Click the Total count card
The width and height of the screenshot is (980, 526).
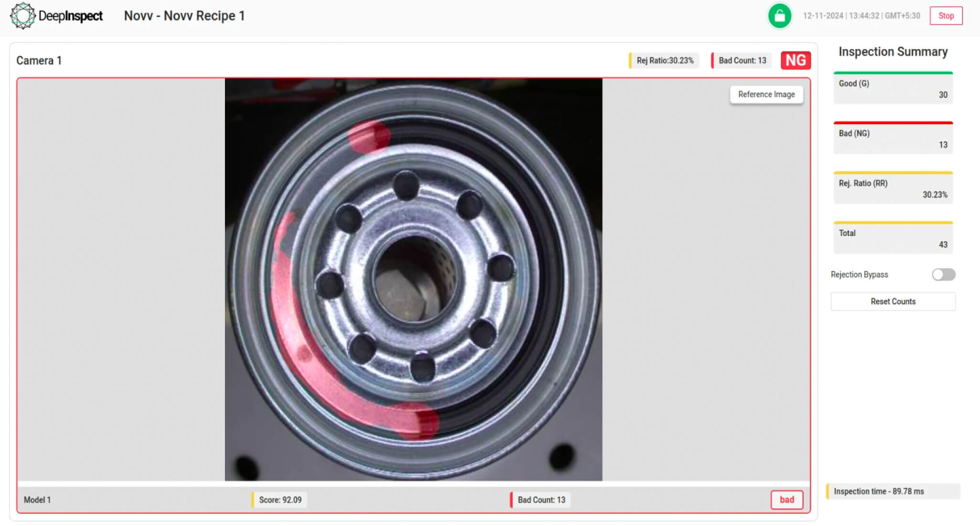coord(893,238)
